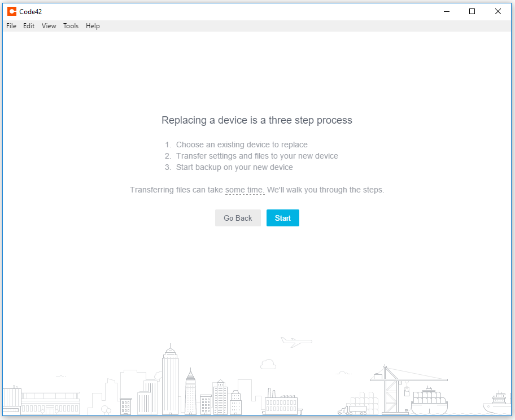Open the Help menu
The height and width of the screenshot is (420, 515).
coord(93,26)
